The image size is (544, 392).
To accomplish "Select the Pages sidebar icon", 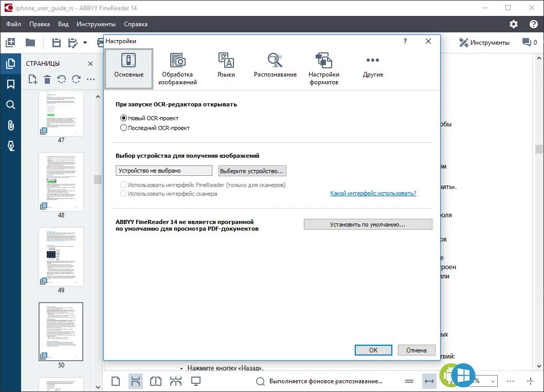I will pyautogui.click(x=11, y=63).
